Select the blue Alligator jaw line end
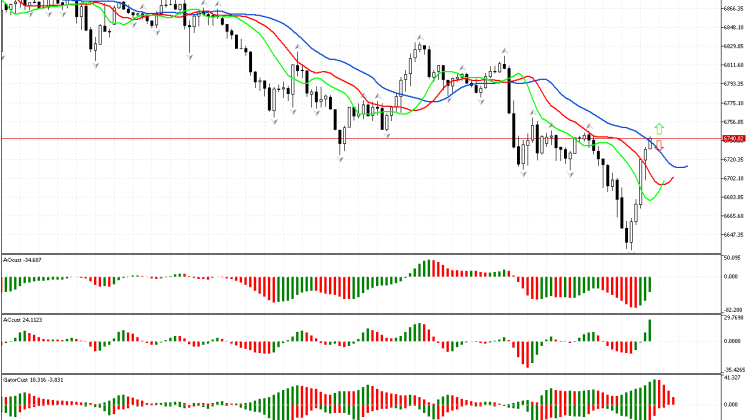 (x=686, y=165)
